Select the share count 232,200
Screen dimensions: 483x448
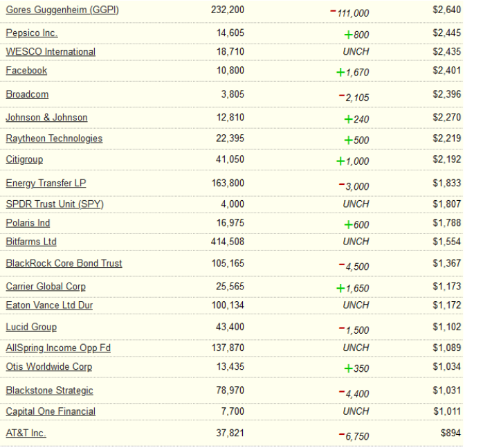tap(228, 10)
